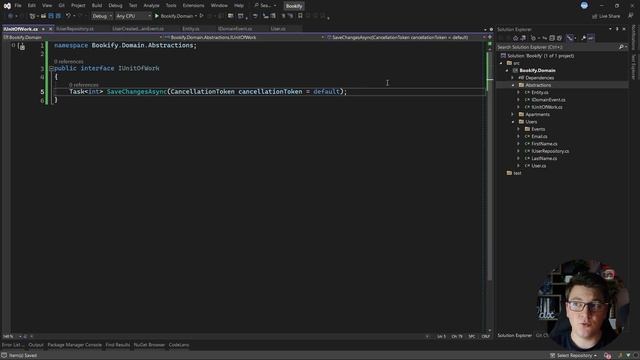Switch to the IUserRepository.cs tab
The height and width of the screenshot is (360, 640).
[75, 29]
